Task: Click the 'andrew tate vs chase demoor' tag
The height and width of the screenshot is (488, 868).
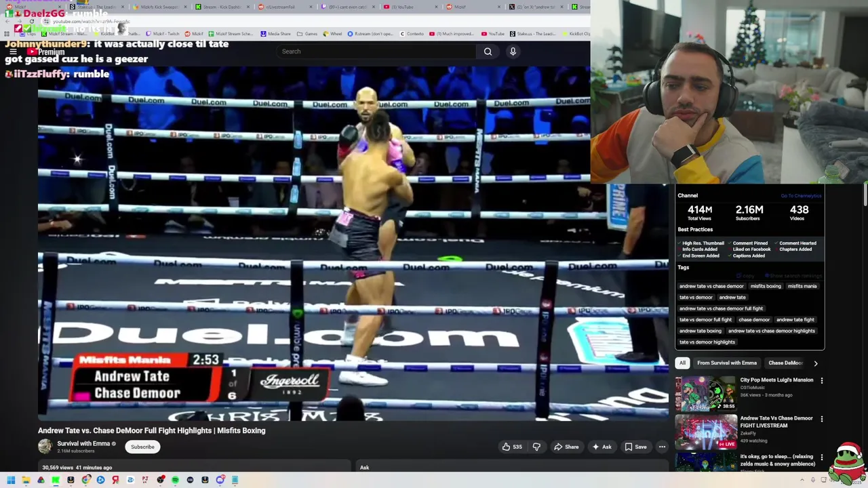Action: pyautogui.click(x=711, y=286)
